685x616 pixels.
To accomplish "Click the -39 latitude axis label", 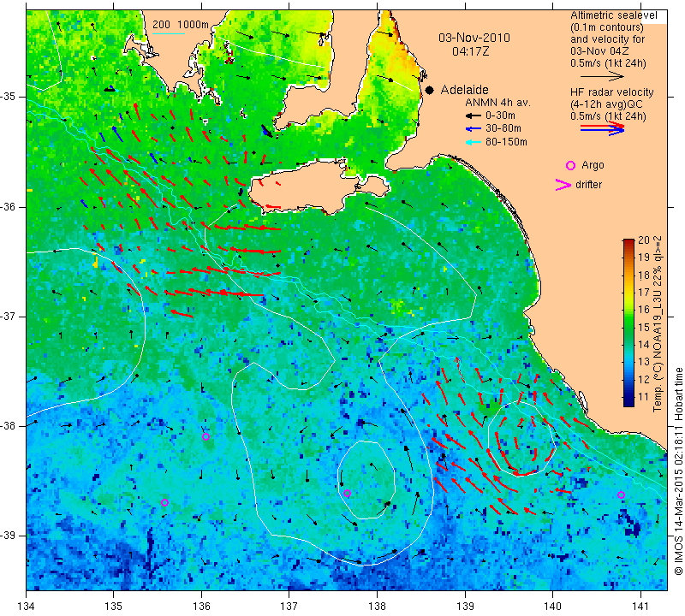I will (x=9, y=536).
